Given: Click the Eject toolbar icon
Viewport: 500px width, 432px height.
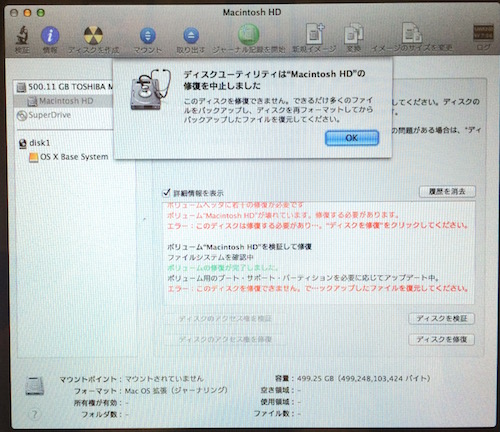Looking at the screenshot, I should [191, 36].
